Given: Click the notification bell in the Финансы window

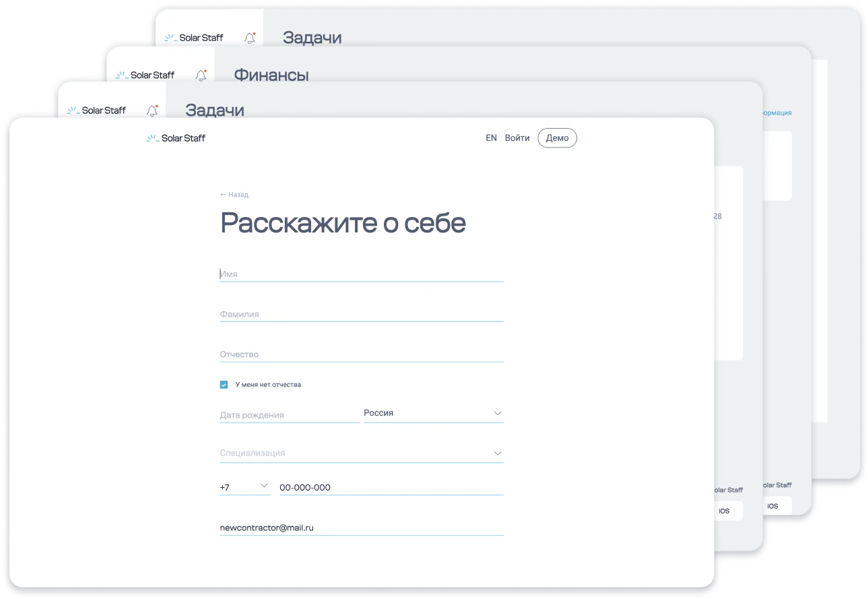Looking at the screenshot, I should coord(201,75).
